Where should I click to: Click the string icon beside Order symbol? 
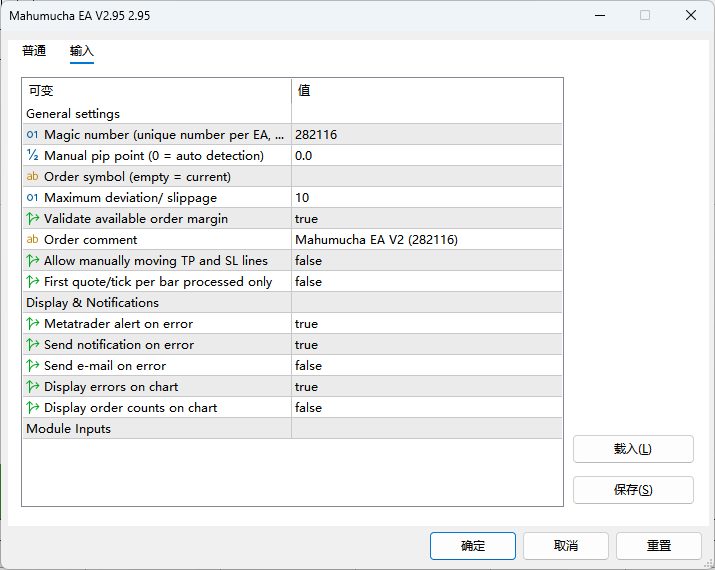coord(32,176)
